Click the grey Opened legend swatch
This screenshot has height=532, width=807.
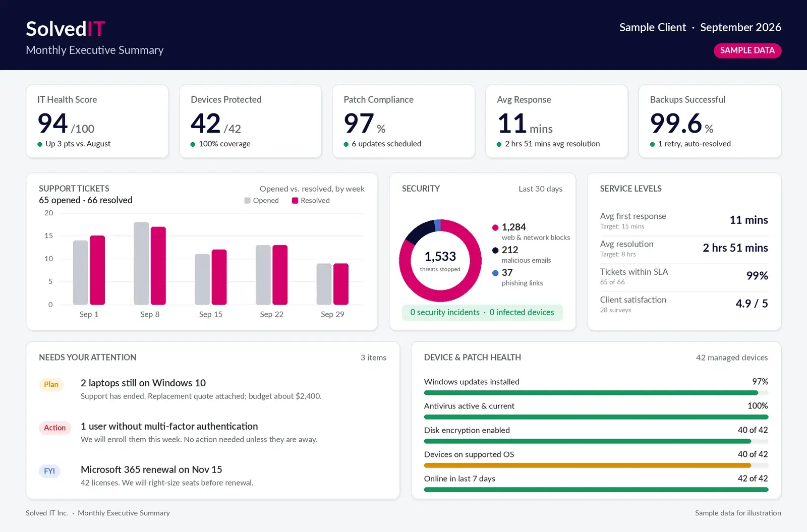click(247, 201)
